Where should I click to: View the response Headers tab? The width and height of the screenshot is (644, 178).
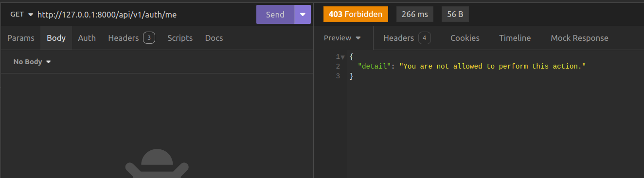[x=407, y=38]
